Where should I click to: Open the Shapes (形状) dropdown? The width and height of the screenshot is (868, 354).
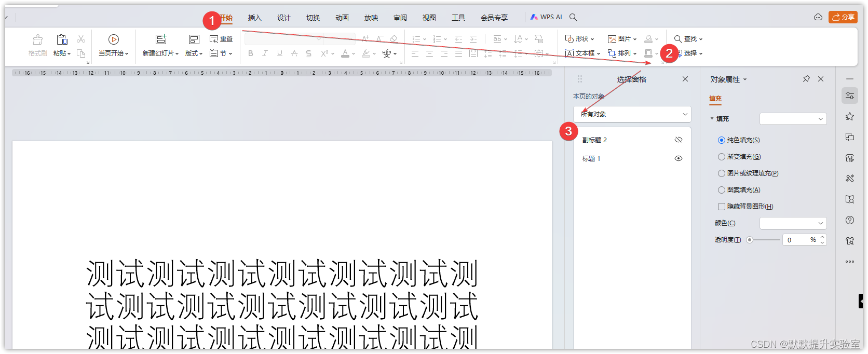(579, 39)
